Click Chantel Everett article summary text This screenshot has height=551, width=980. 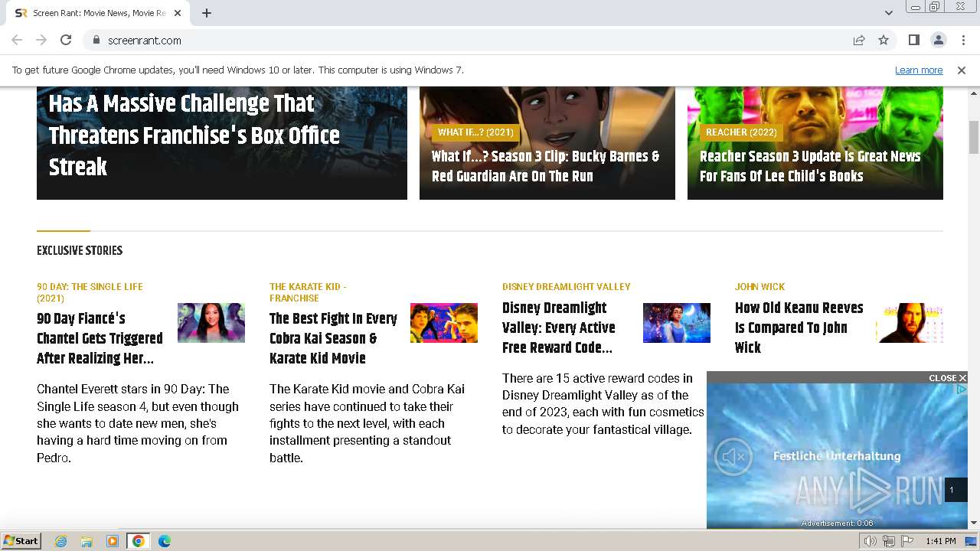click(138, 423)
